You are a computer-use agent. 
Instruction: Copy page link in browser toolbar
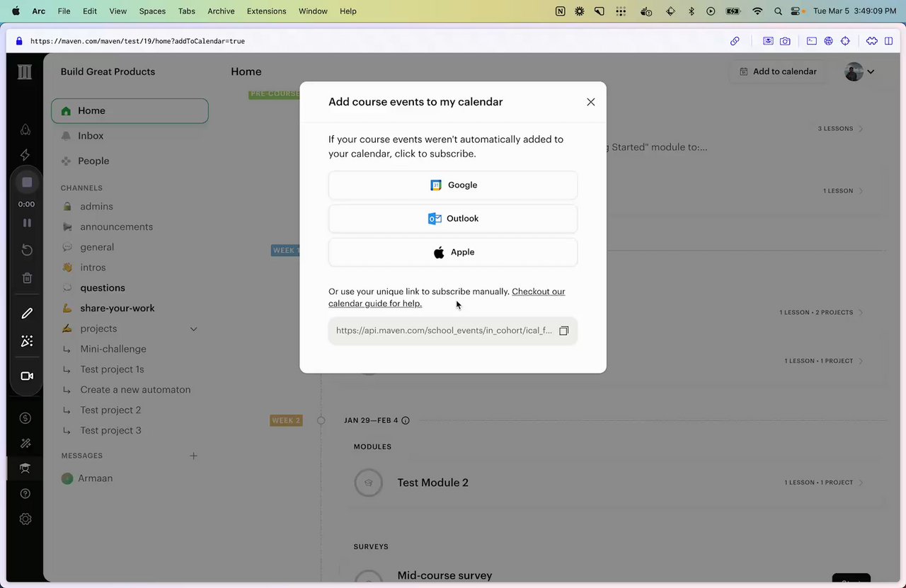tap(735, 41)
